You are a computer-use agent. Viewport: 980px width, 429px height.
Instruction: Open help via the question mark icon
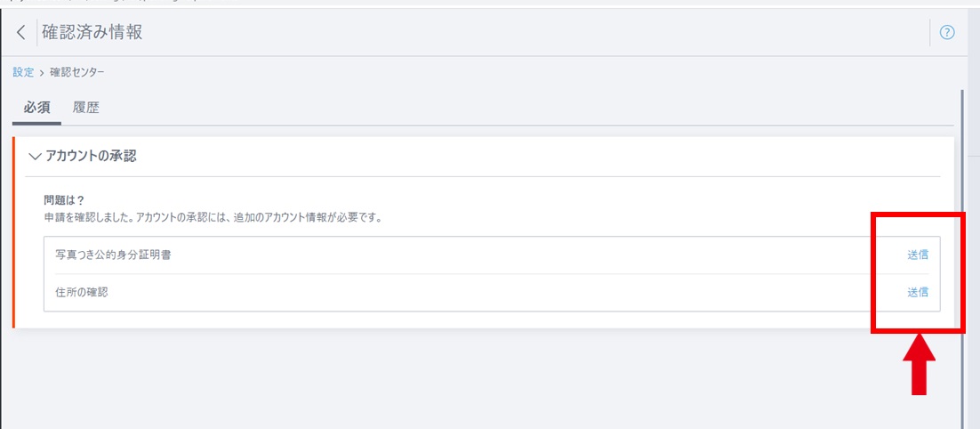[947, 33]
